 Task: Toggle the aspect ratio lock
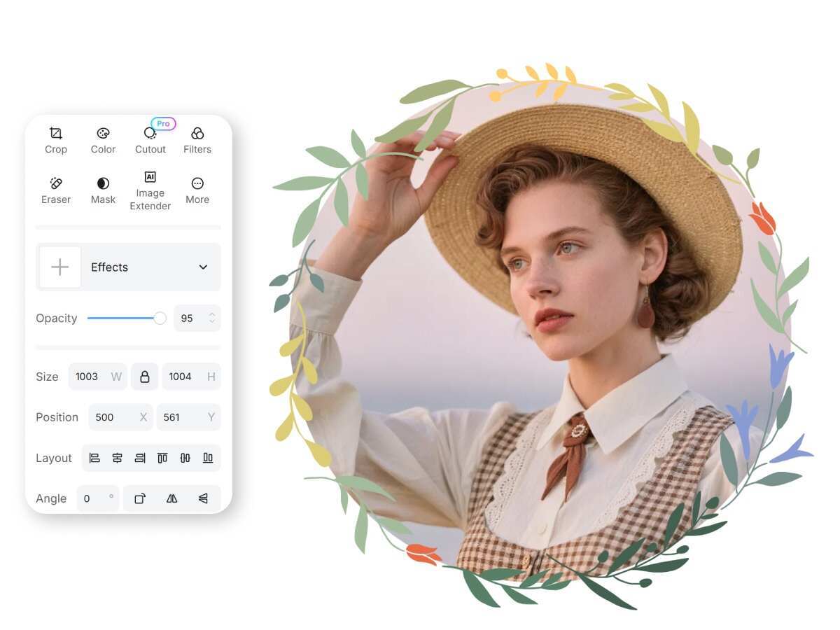click(145, 377)
